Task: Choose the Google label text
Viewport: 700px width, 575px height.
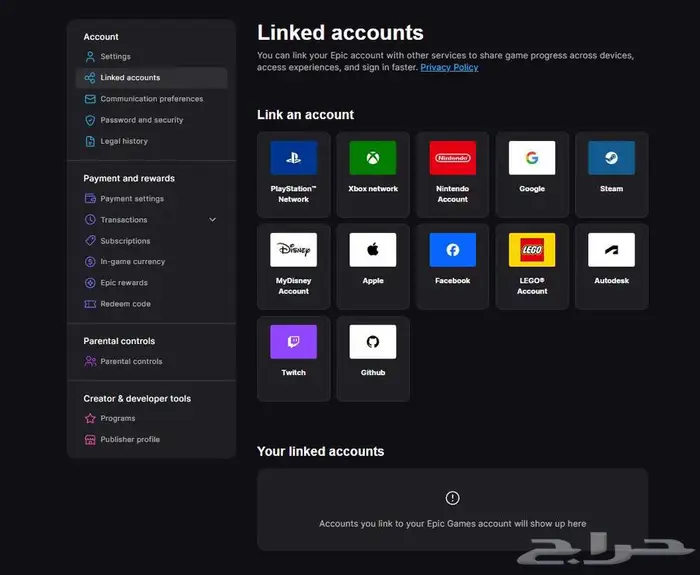Action: pyautogui.click(x=532, y=189)
